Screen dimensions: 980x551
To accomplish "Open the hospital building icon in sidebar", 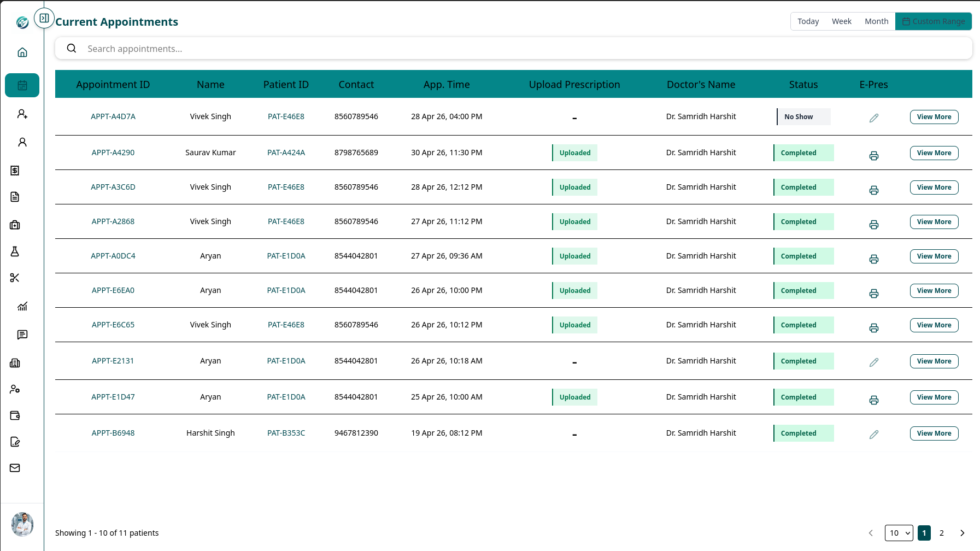I will (x=15, y=363).
